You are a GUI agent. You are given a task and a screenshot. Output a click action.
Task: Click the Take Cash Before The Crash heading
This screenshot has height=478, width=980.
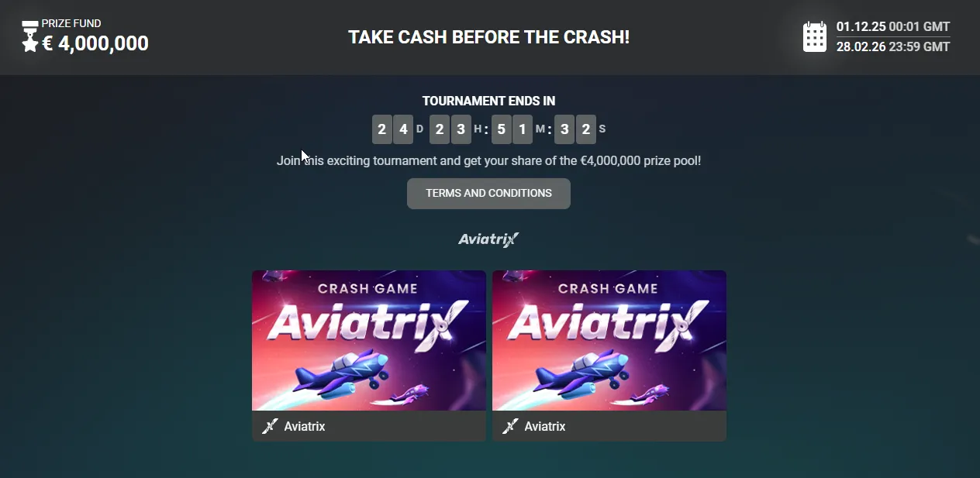[x=488, y=37]
